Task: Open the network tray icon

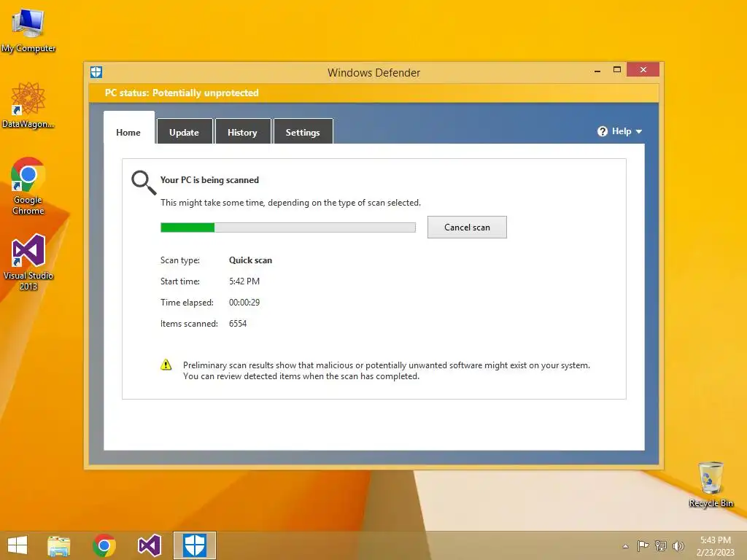Action: 661,545
